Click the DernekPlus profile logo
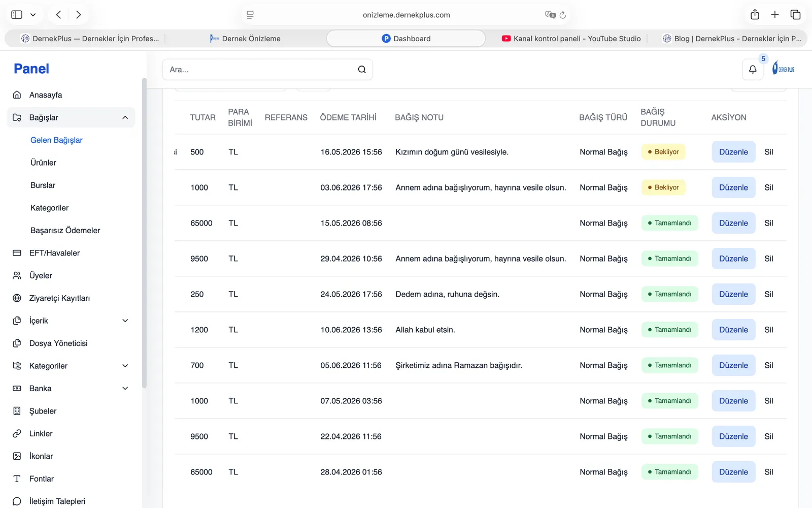 (783, 69)
